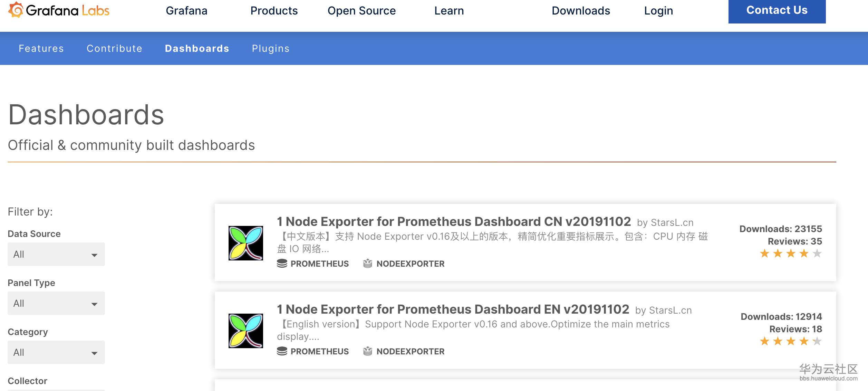Switch to the Plugins tab
Image resolution: width=868 pixels, height=391 pixels.
click(x=270, y=49)
